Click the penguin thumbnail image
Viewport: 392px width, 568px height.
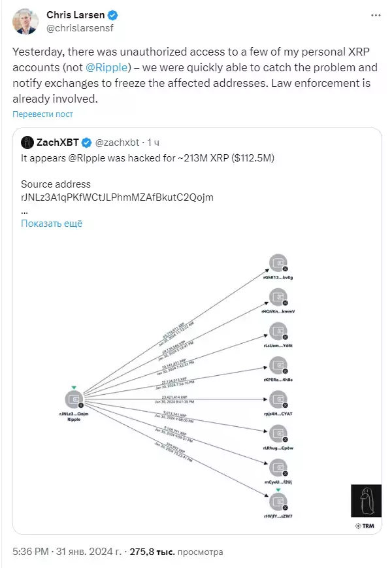366,501
